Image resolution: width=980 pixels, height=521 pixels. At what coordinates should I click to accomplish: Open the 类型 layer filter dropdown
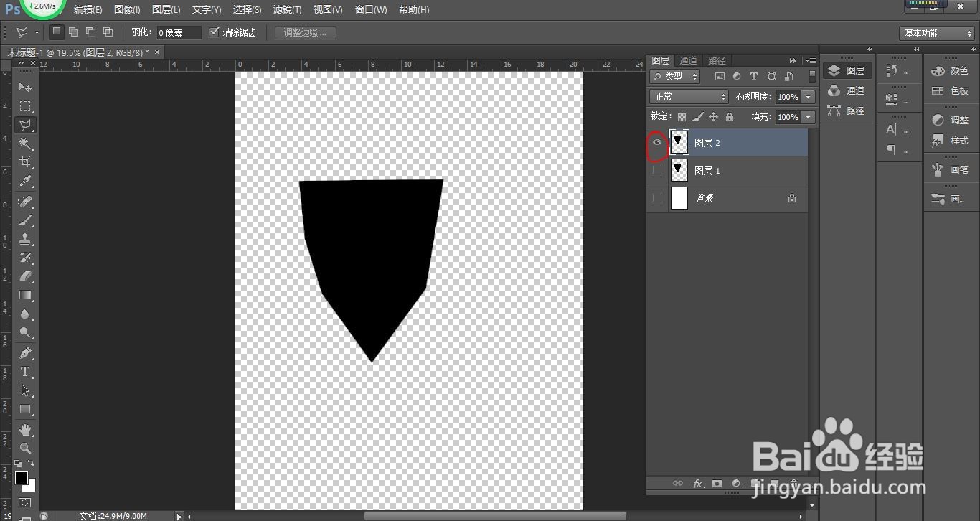coord(675,76)
